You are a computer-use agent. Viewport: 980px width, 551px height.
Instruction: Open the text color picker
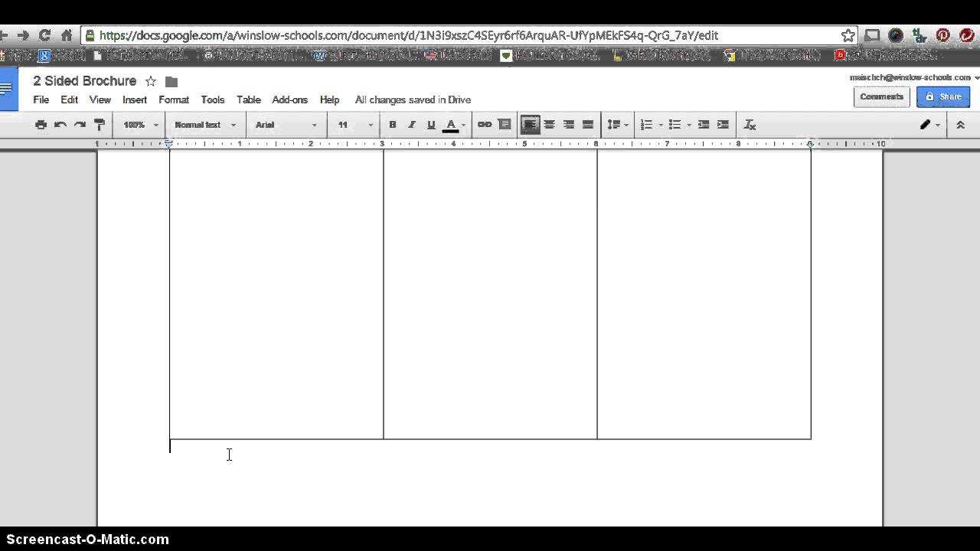pos(451,124)
